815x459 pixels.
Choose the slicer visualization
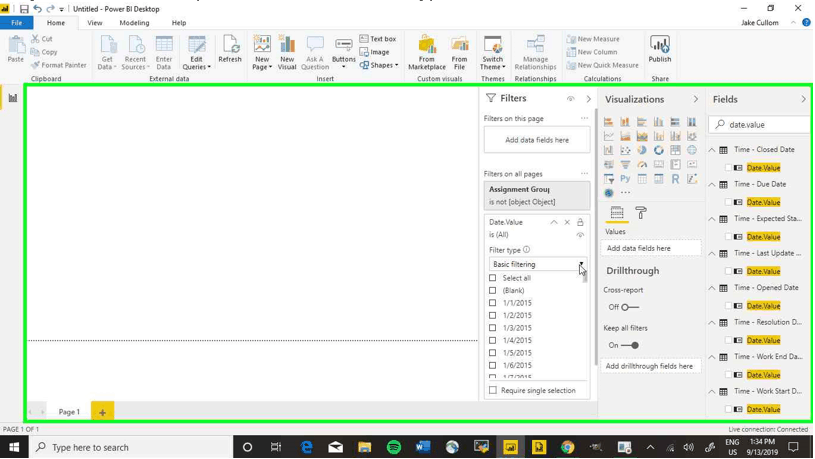pos(609,179)
